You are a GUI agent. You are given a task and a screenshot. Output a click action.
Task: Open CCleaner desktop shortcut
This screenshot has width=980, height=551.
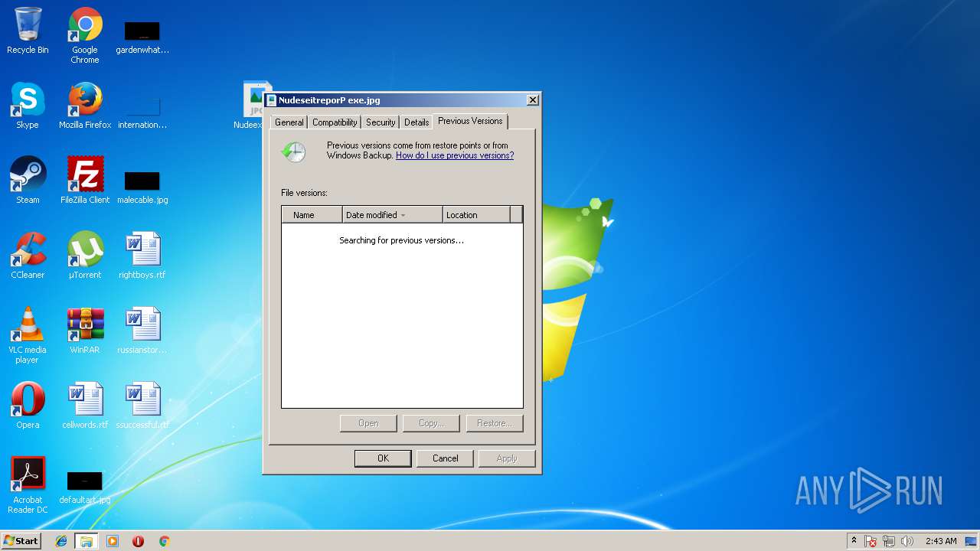tap(28, 256)
